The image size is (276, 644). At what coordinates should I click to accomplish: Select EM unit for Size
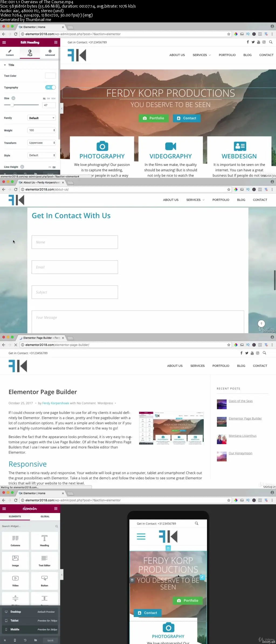point(49,98)
